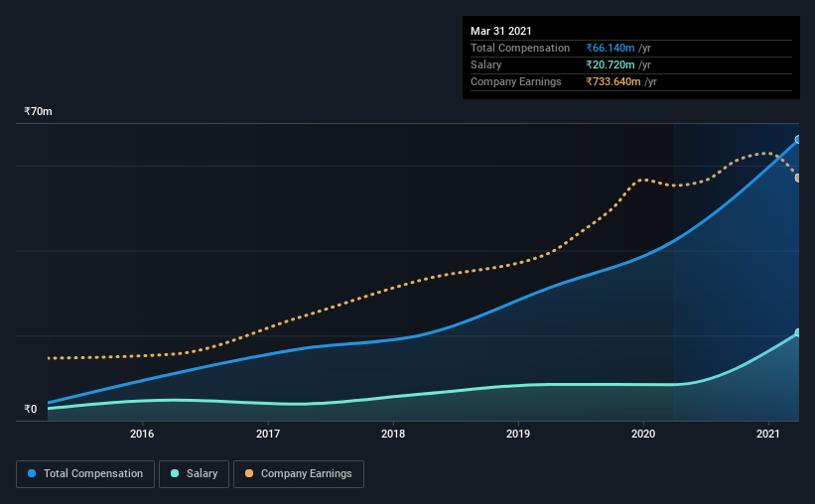815x504 pixels.
Task: Click the blue Total Compensation legend dot
Action: (32, 473)
